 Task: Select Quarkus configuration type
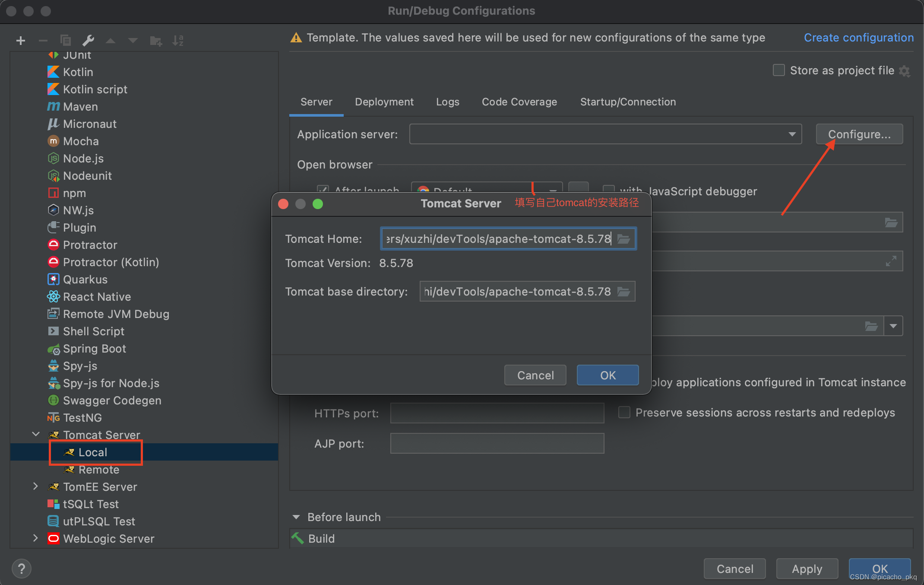(x=85, y=279)
